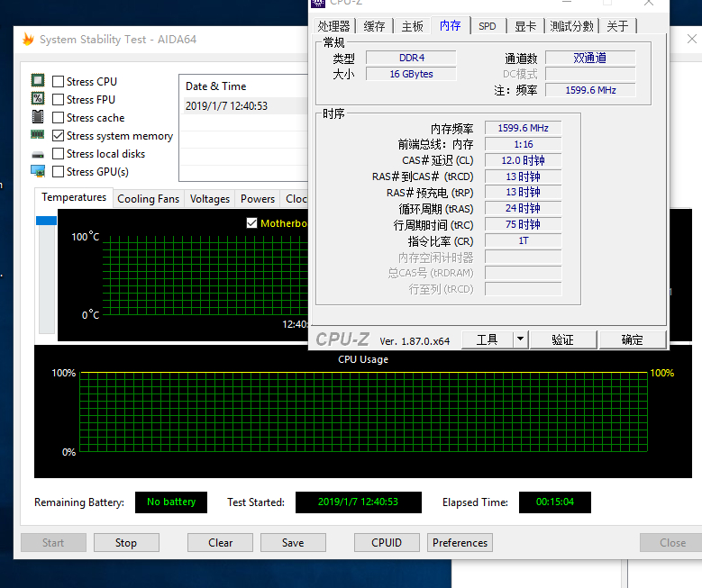Click the blue temperature graph scroll indicator

point(46,221)
